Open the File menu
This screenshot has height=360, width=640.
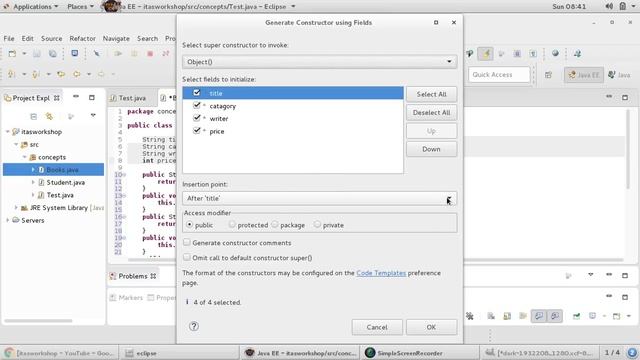click(9, 38)
